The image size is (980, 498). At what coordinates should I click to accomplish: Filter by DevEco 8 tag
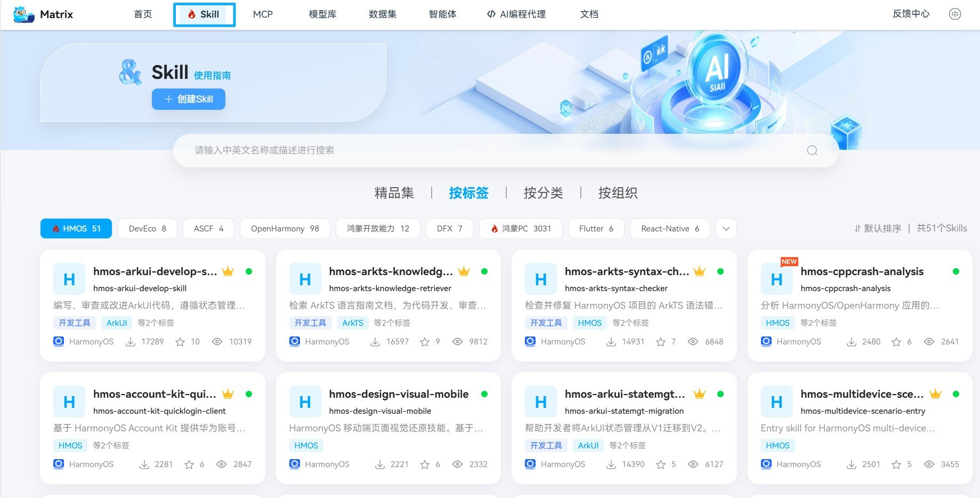(148, 228)
